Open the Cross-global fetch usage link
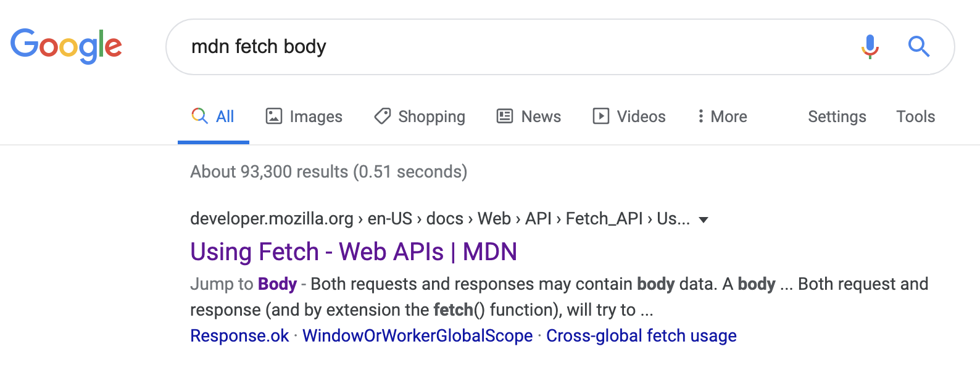 (641, 335)
